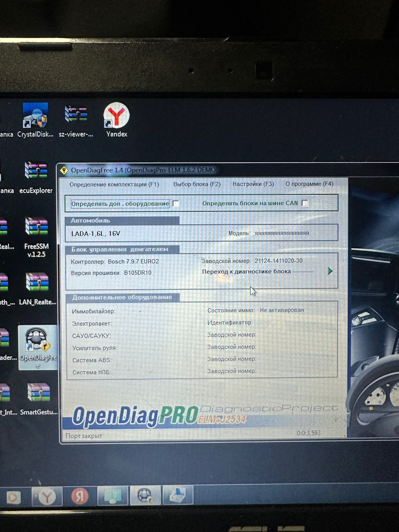
Task: Open Определение комплектации (F1) menu
Action: pos(114,184)
